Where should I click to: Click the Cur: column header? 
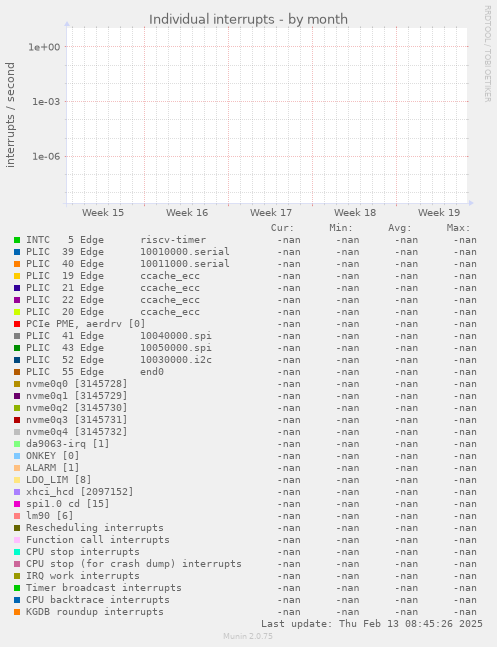point(282,228)
